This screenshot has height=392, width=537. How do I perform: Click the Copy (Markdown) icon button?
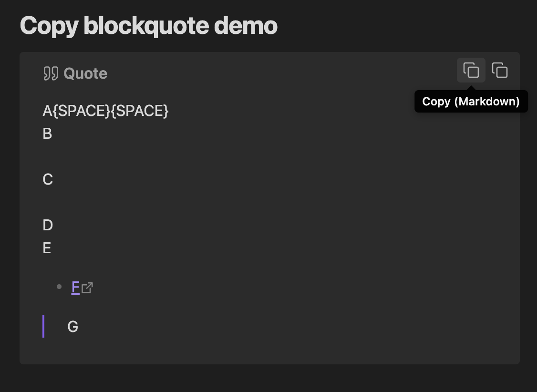[x=471, y=71]
